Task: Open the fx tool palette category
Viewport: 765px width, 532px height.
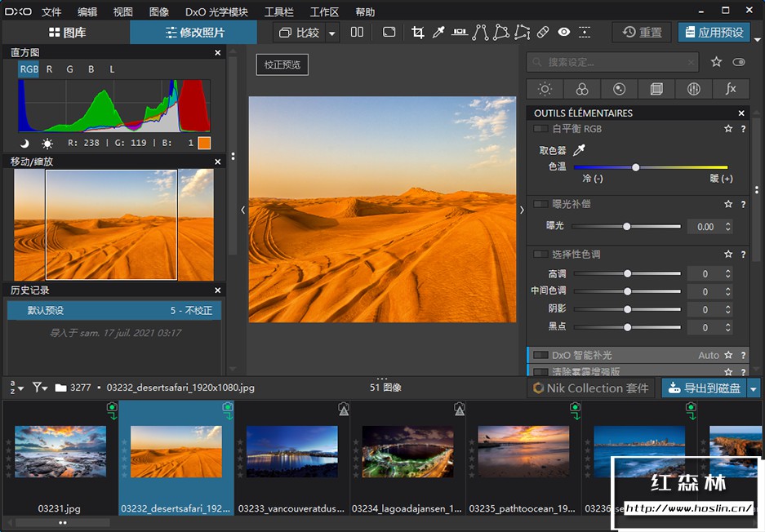Action: (x=732, y=89)
